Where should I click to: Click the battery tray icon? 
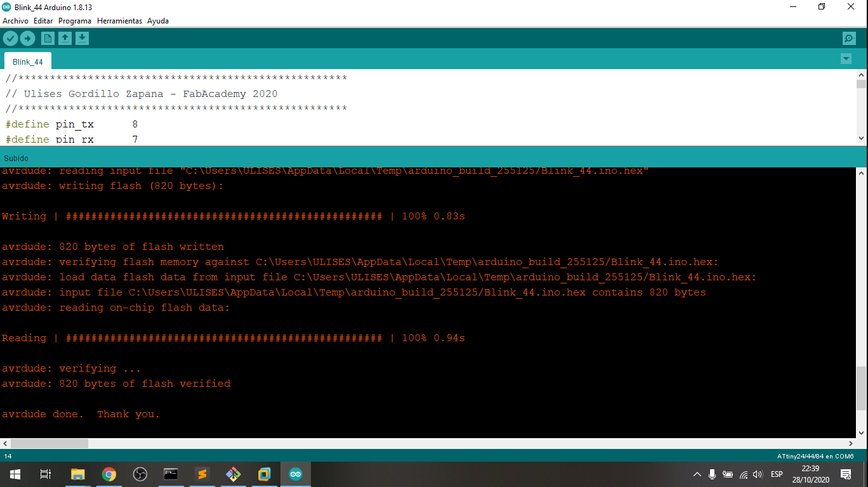point(728,474)
